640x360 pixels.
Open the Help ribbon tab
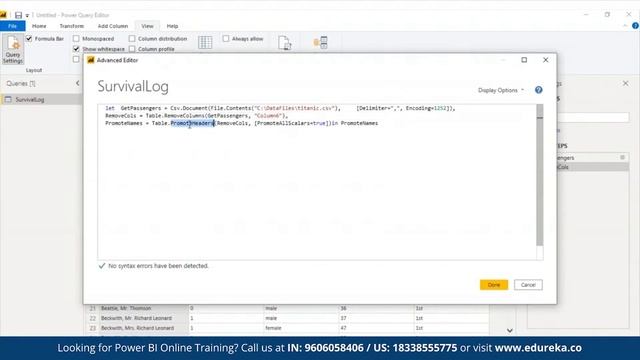(x=172, y=26)
